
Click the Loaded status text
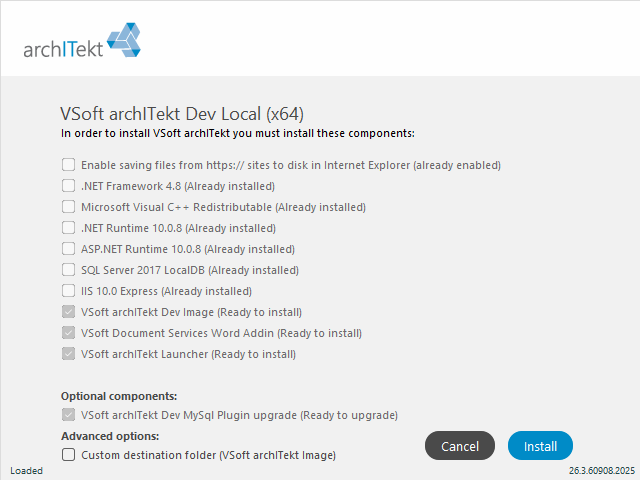27,471
